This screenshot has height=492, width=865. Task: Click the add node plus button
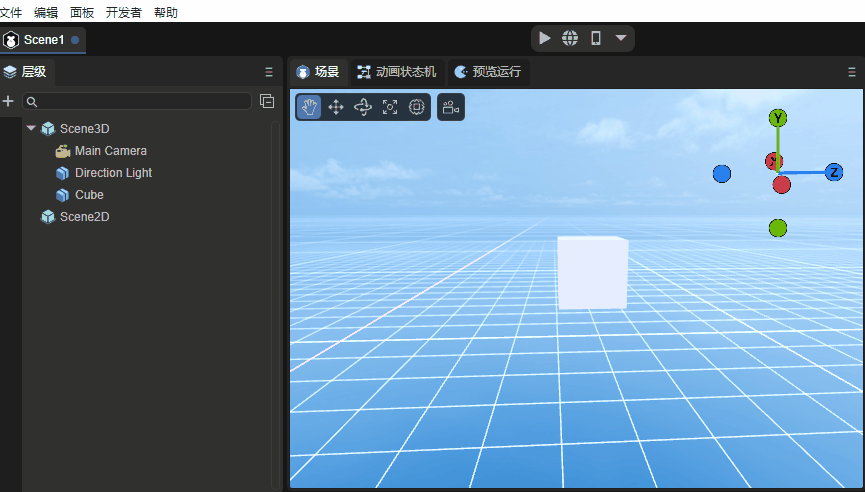(x=9, y=101)
